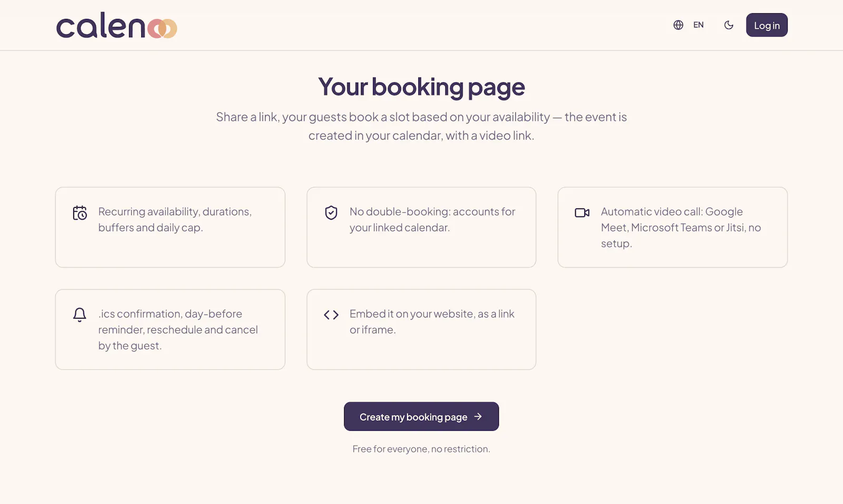
Task: Click the video camera icon
Action: (x=582, y=213)
